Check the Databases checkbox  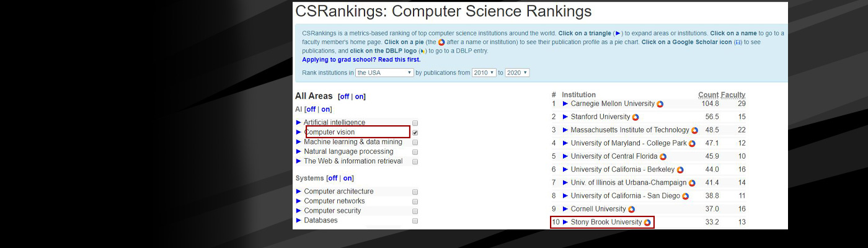tap(415, 221)
